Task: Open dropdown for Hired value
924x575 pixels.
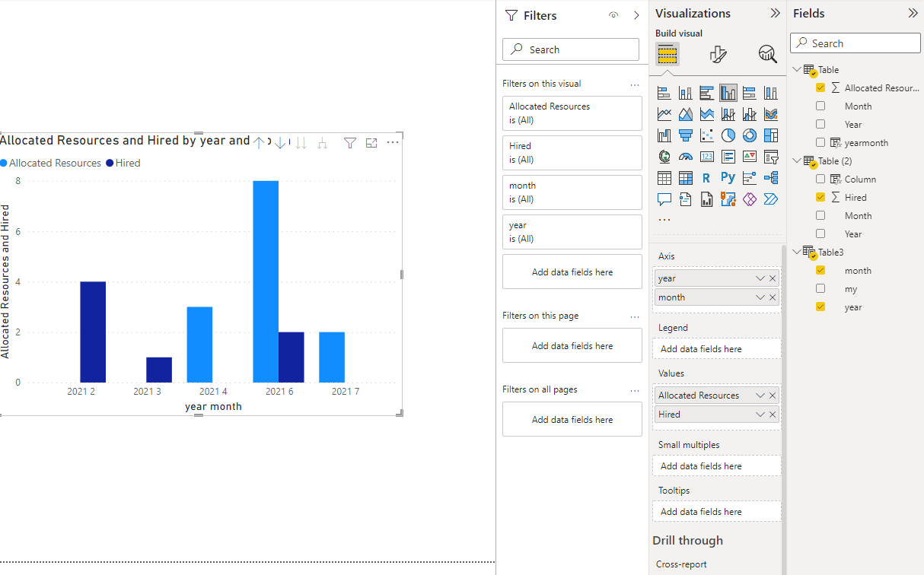Action: coord(760,415)
